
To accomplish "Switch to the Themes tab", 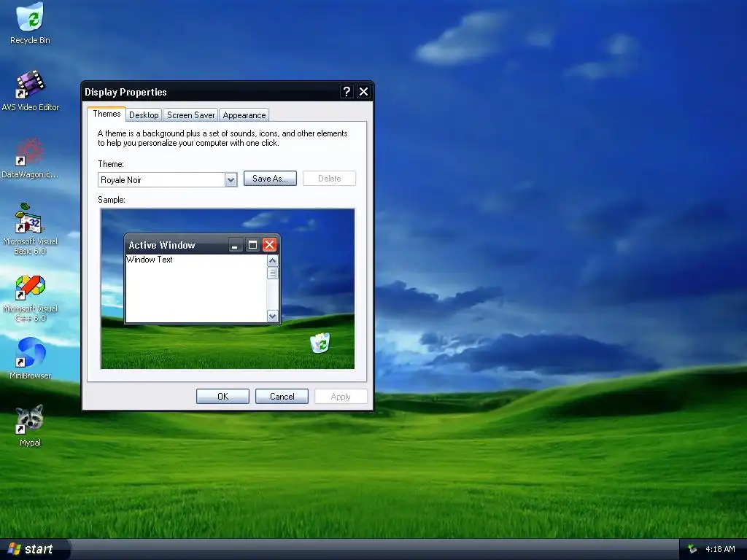I will pyautogui.click(x=107, y=114).
